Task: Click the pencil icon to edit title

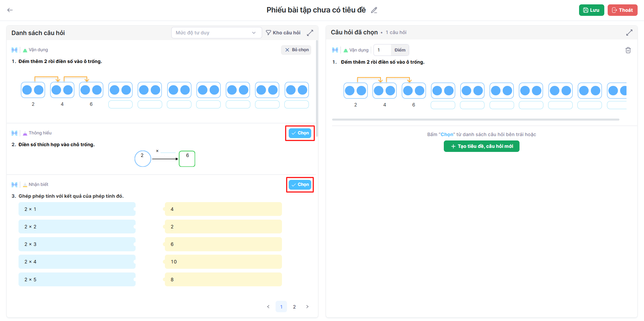Action: point(374,10)
